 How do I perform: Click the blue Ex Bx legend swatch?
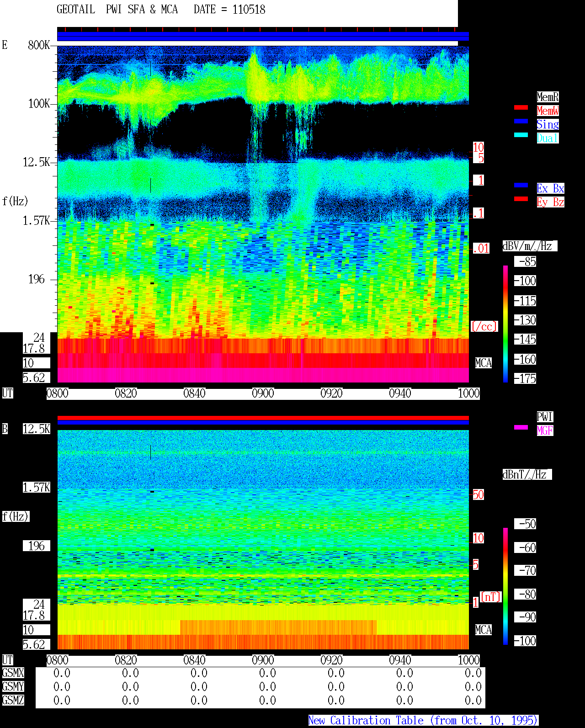point(521,185)
